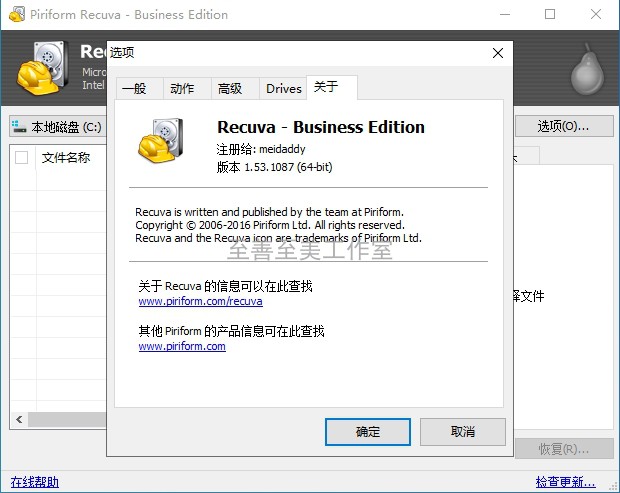The height and width of the screenshot is (493, 620).
Task: Click the 恢复(R)... button
Action: click(564, 449)
